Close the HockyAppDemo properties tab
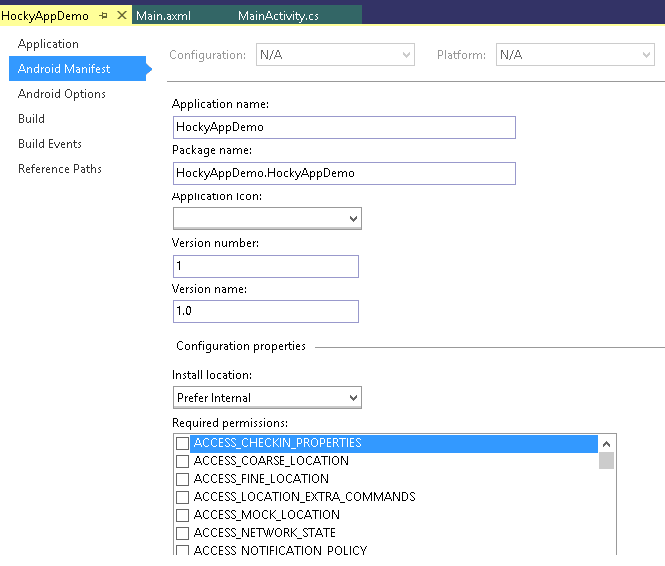The width and height of the screenshot is (665, 566). tap(122, 16)
